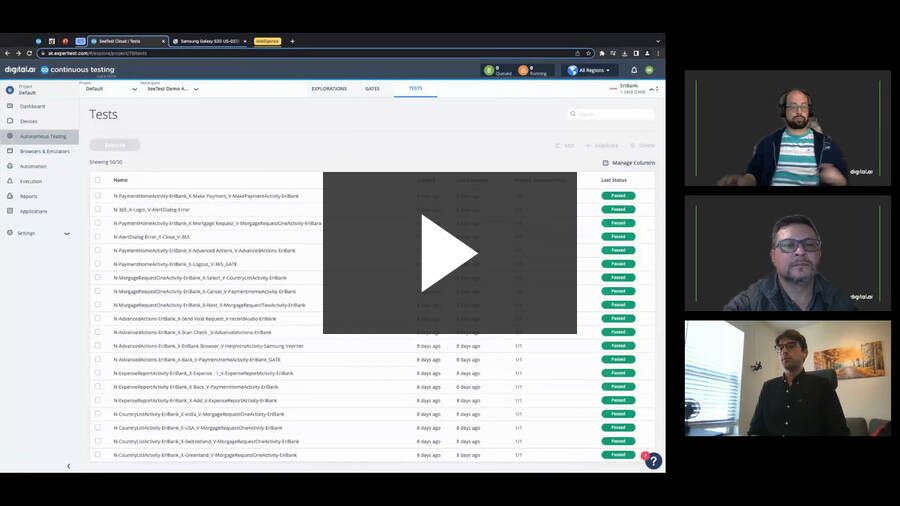Play the video with the center play button

tap(449, 252)
